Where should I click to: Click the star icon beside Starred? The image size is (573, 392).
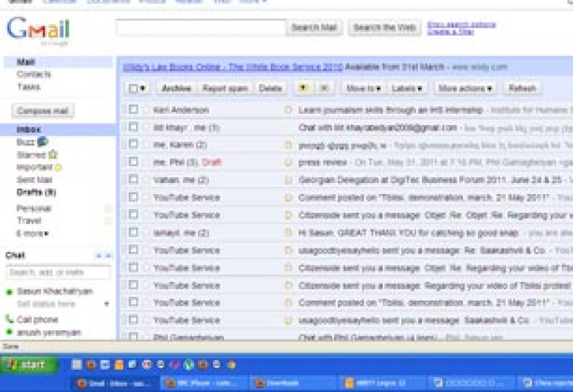pyautogui.click(x=53, y=155)
